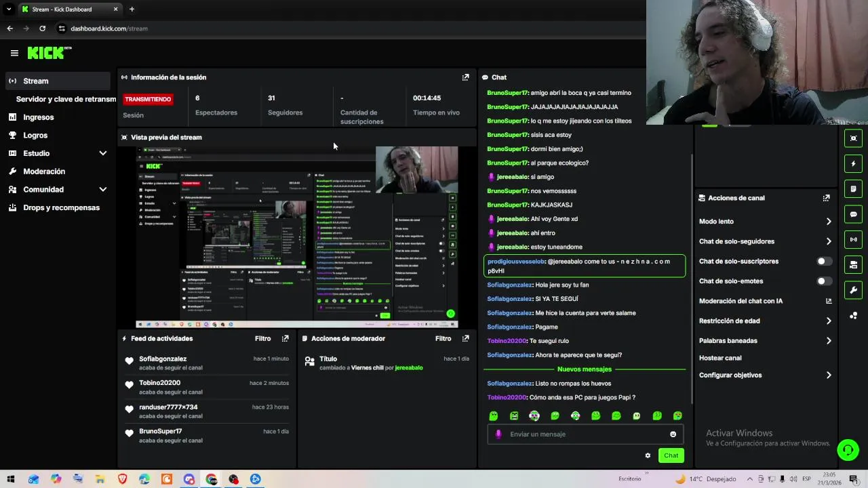Click randuser7777×734 in the activity feed
This screenshot has width=868, height=488.
[168, 407]
